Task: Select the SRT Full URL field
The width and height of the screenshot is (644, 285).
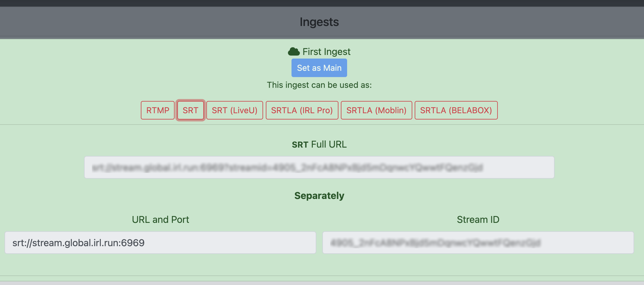Action: coord(319,167)
